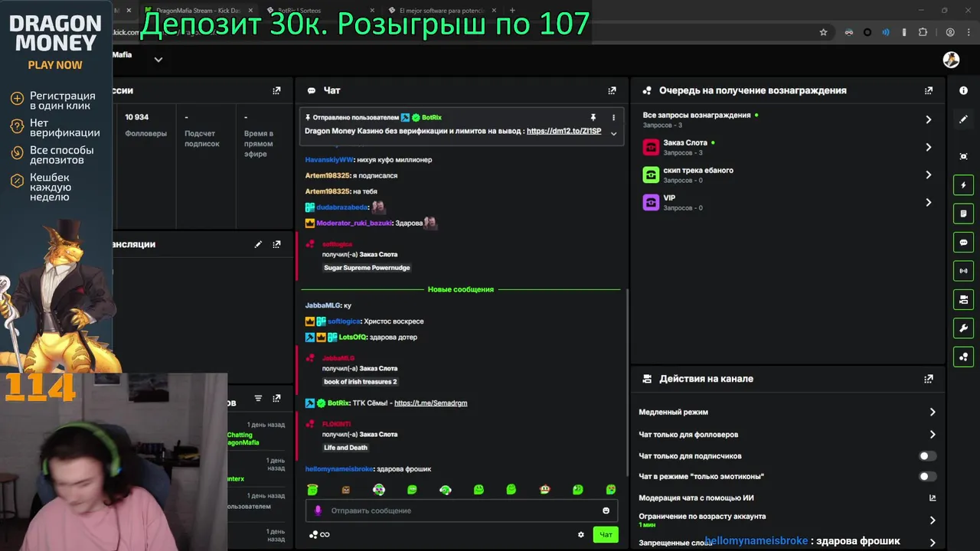Screen dimensions: 980x551
Task: Open chat settings gear icon
Action: tap(581, 535)
